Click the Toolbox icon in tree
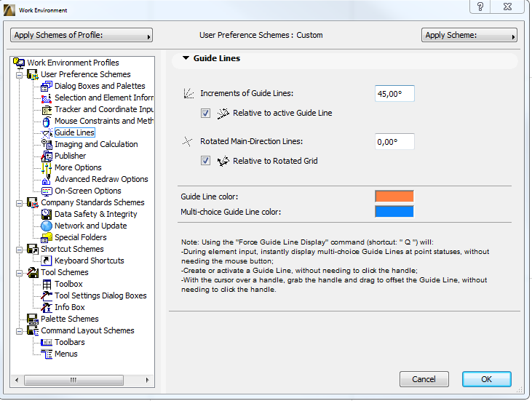Image resolution: width=532 pixels, height=401 pixels. click(x=47, y=284)
